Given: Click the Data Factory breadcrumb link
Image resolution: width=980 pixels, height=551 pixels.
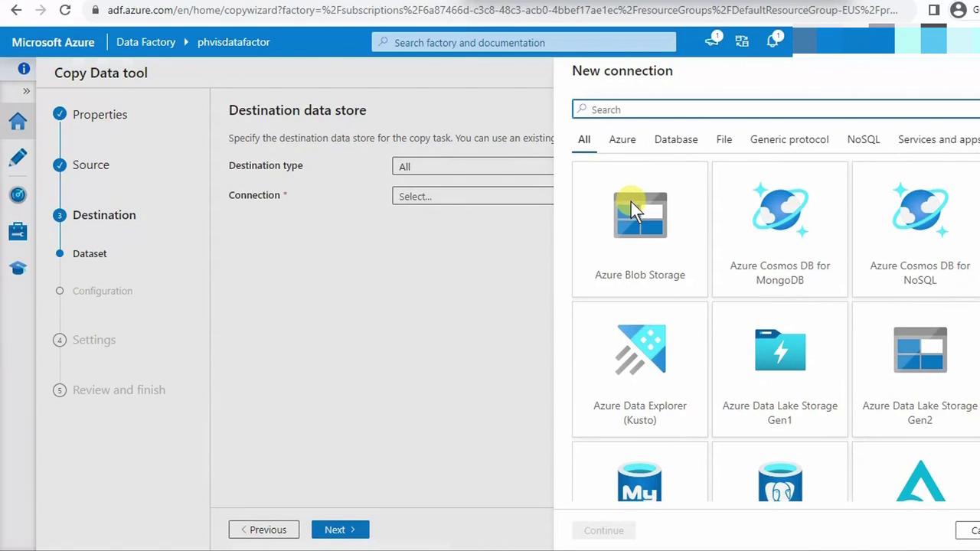Looking at the screenshot, I should 145,42.
